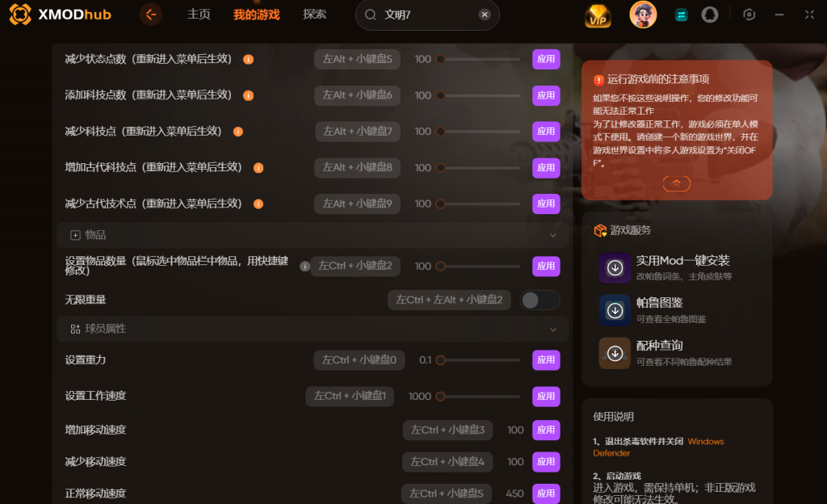Apply 添加科技点数

[546, 95]
